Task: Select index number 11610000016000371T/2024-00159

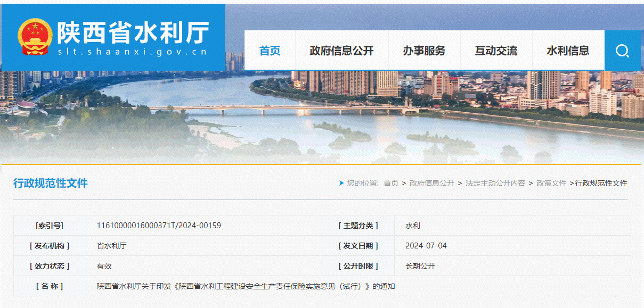Action: coord(159,226)
